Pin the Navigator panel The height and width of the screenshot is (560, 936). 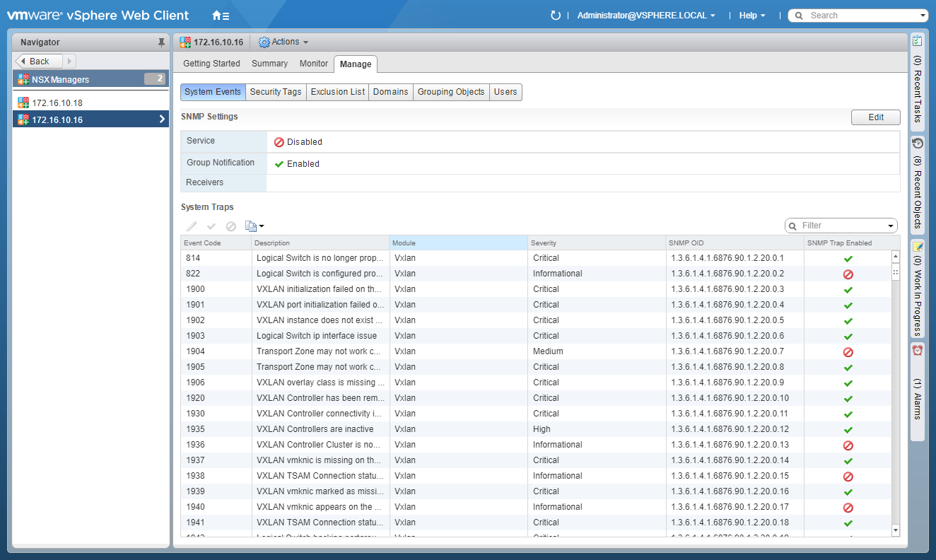(161, 42)
